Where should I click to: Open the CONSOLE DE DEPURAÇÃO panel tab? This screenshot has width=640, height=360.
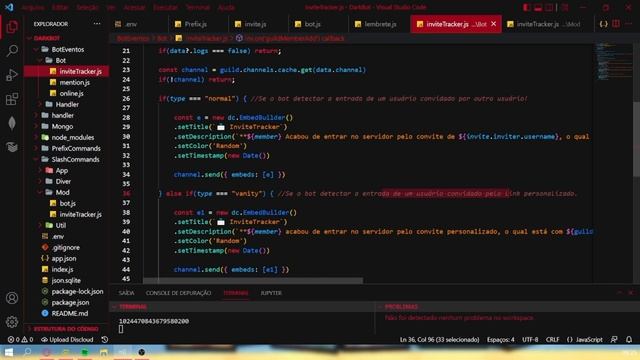[x=178, y=293]
